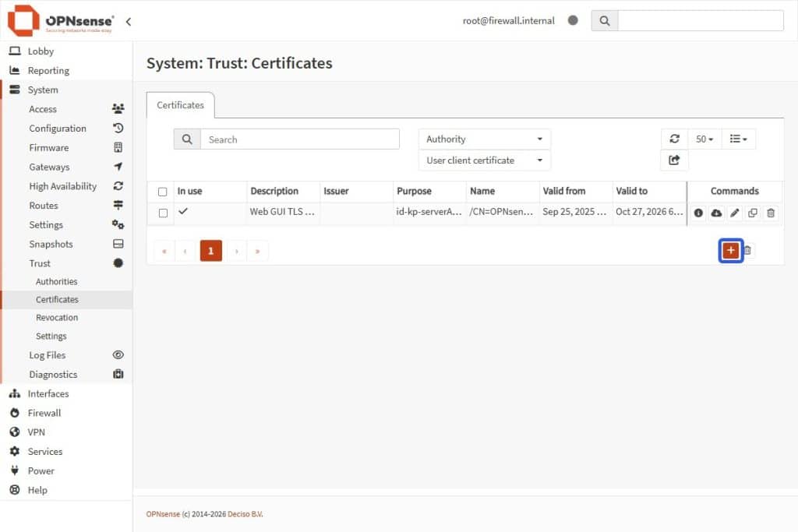Delete the certificate with the trash icon
Viewport: 798px width, 532px height.
(x=771, y=212)
